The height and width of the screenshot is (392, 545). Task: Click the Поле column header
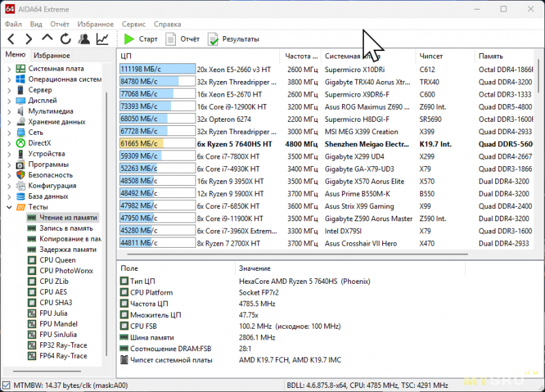click(x=176, y=268)
